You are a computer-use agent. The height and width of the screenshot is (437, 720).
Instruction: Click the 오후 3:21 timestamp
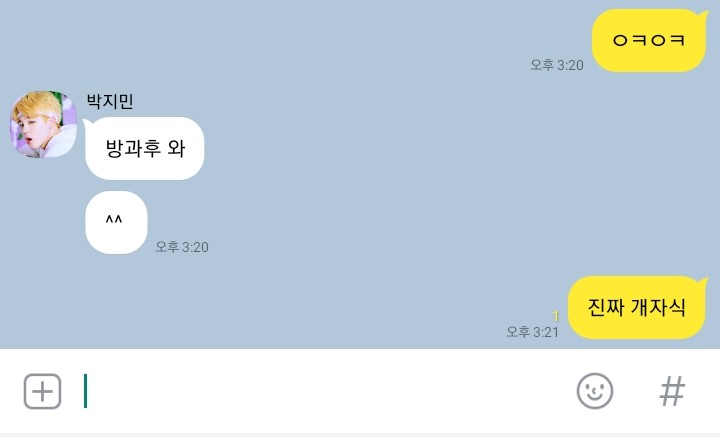[532, 332]
